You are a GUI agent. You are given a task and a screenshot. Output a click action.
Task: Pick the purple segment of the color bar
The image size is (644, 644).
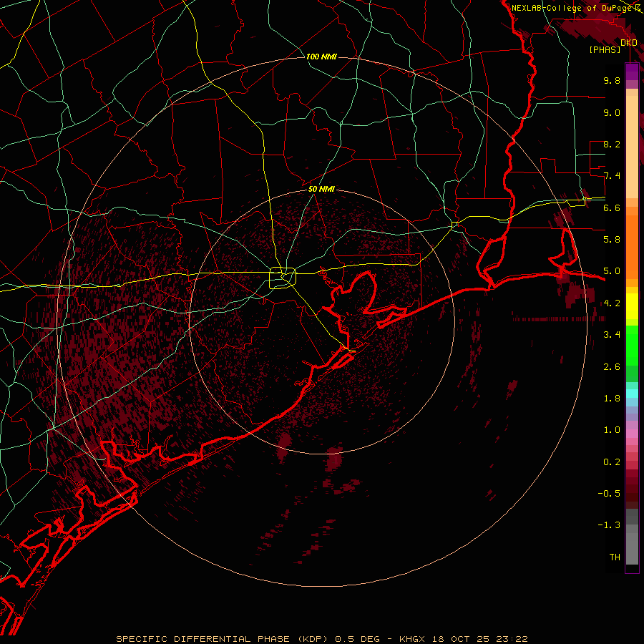[632, 72]
